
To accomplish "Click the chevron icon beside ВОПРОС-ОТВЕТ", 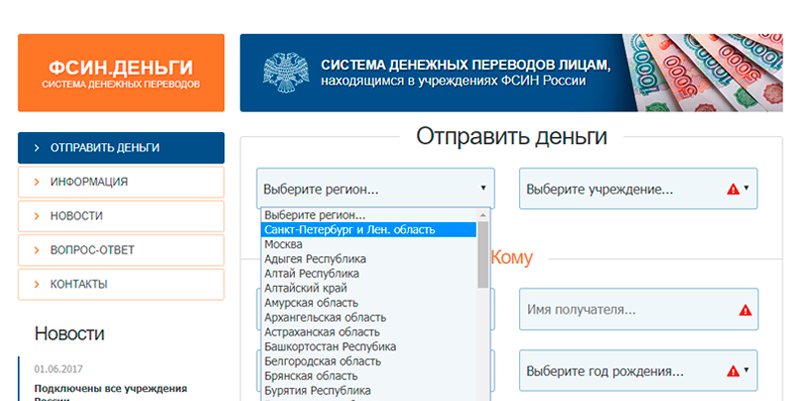I will (x=37, y=250).
